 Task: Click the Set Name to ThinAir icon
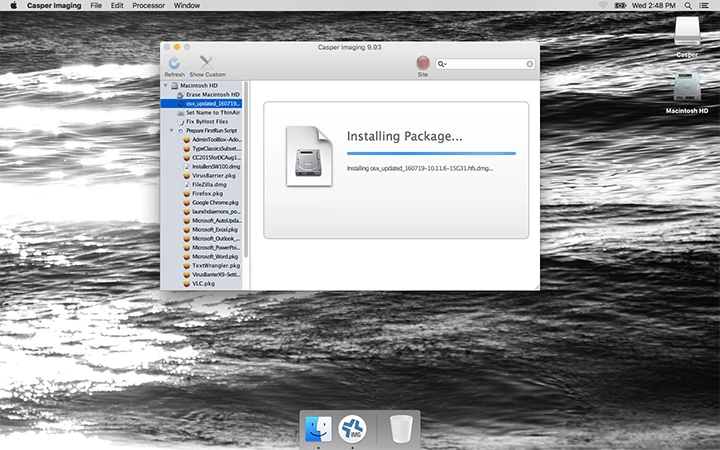click(180, 112)
